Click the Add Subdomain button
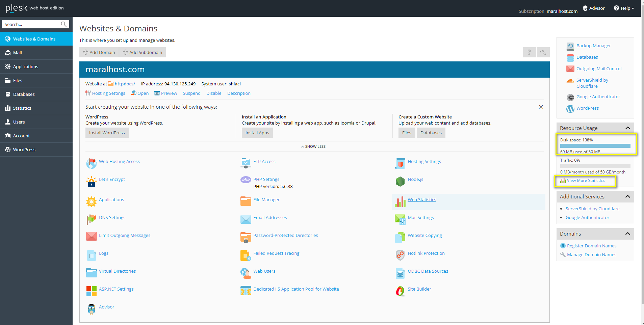This screenshot has width=644, height=325. pos(143,52)
